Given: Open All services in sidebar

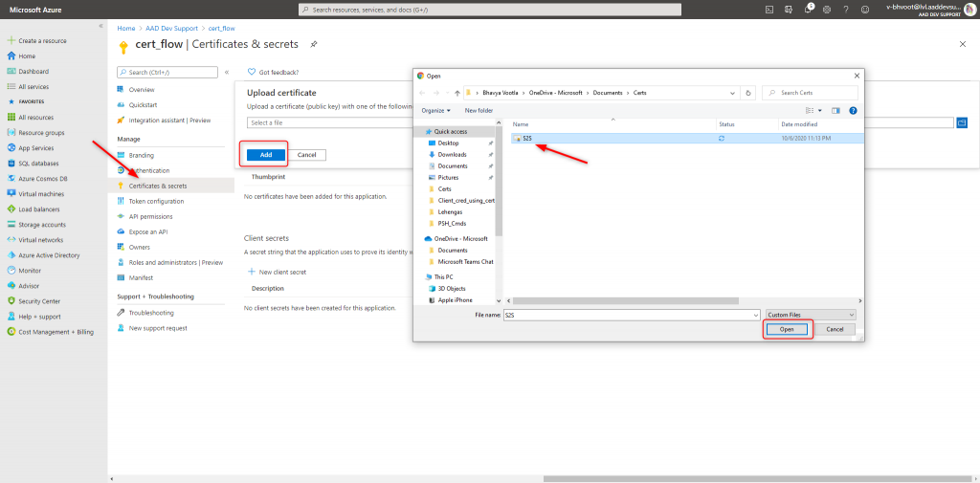Looking at the screenshot, I should [x=28, y=87].
